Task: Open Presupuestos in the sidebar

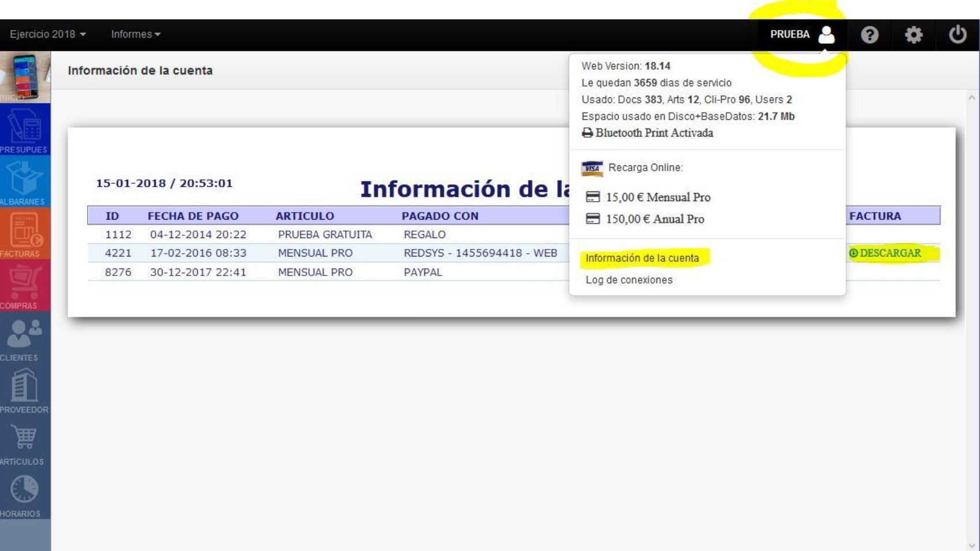Action: pos(25,129)
